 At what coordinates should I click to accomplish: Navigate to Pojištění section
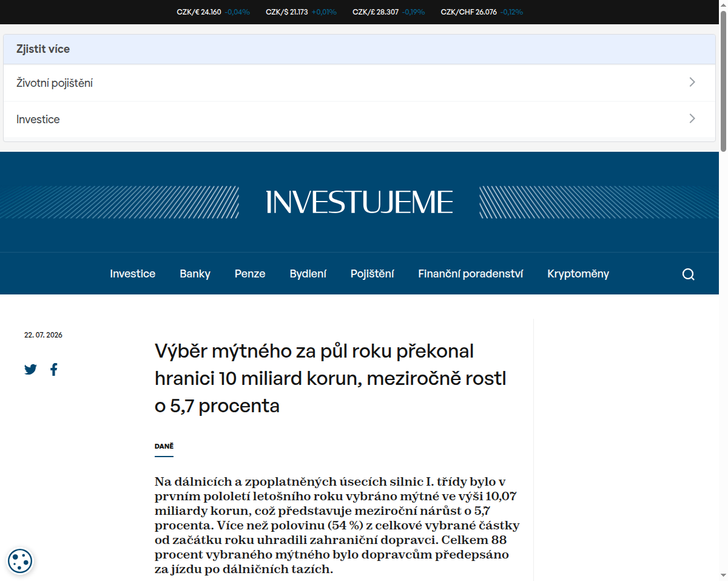372,274
